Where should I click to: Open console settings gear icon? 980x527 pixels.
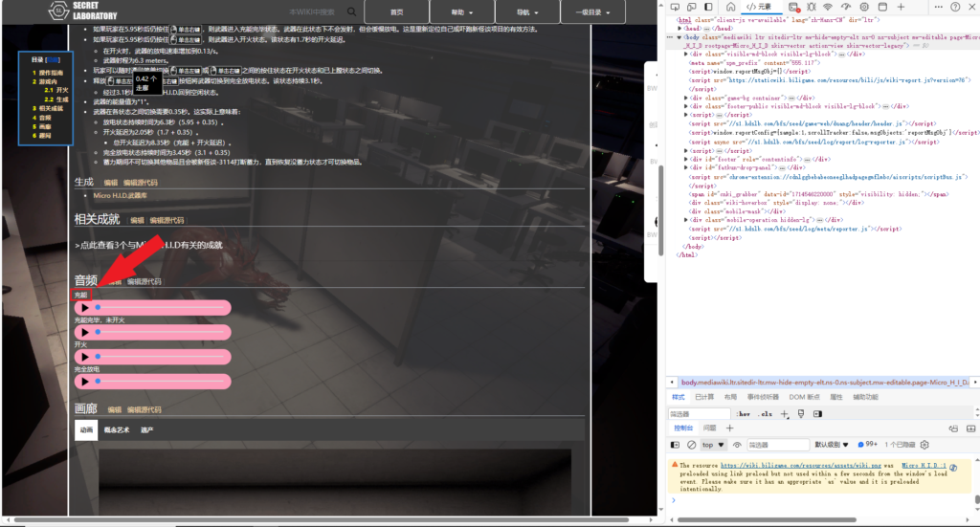pyautogui.click(x=924, y=445)
